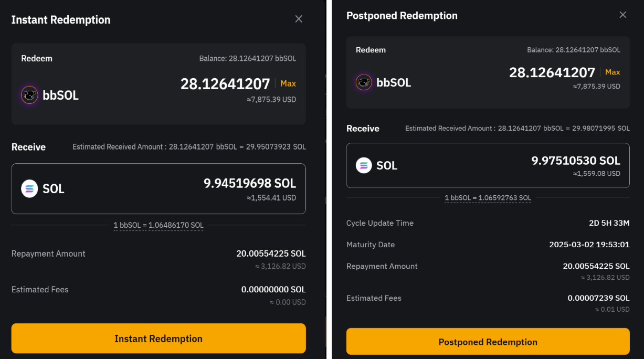Click the Instant balance 28.12641207 bbSOL text
Image resolution: width=644 pixels, height=359 pixels.
pos(247,58)
